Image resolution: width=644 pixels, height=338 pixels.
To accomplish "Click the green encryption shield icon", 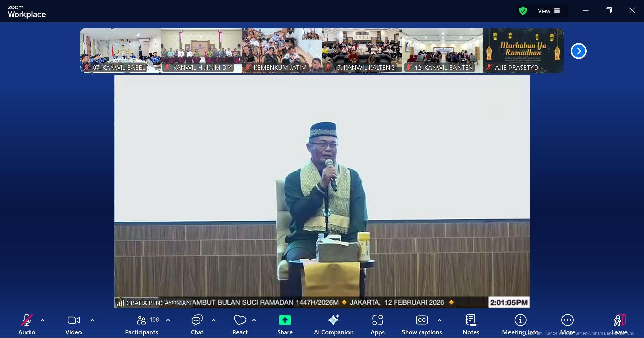I will point(523,11).
